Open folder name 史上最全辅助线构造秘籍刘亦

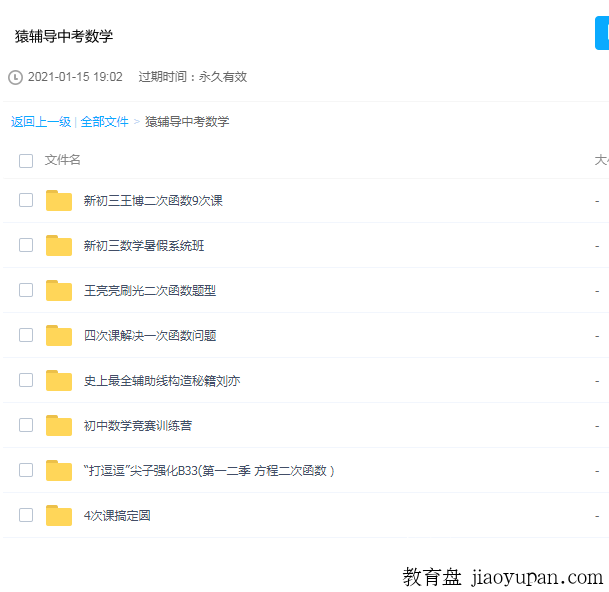162,381
